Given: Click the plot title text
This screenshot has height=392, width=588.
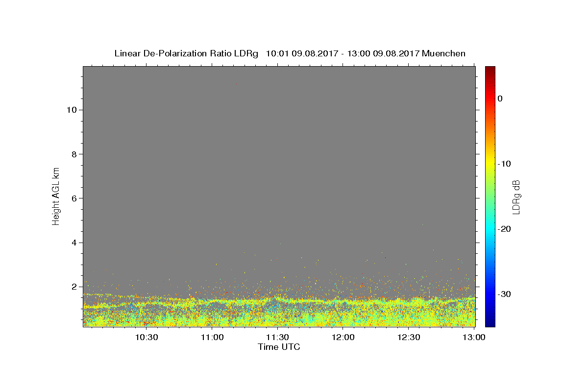Looking at the screenshot, I should click(x=290, y=53).
